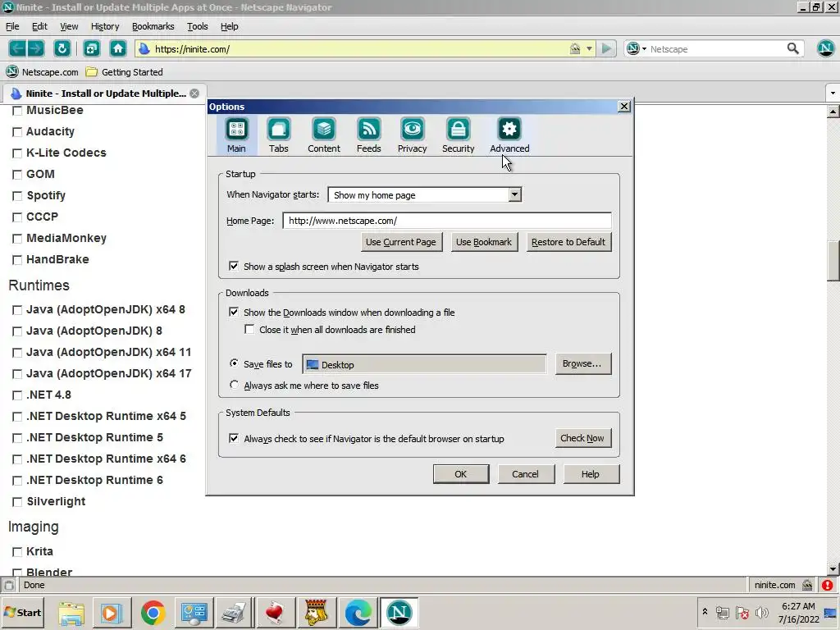Viewport: 840px width, 630px height.
Task: Click OK in the Options dialog
Action: (461, 474)
